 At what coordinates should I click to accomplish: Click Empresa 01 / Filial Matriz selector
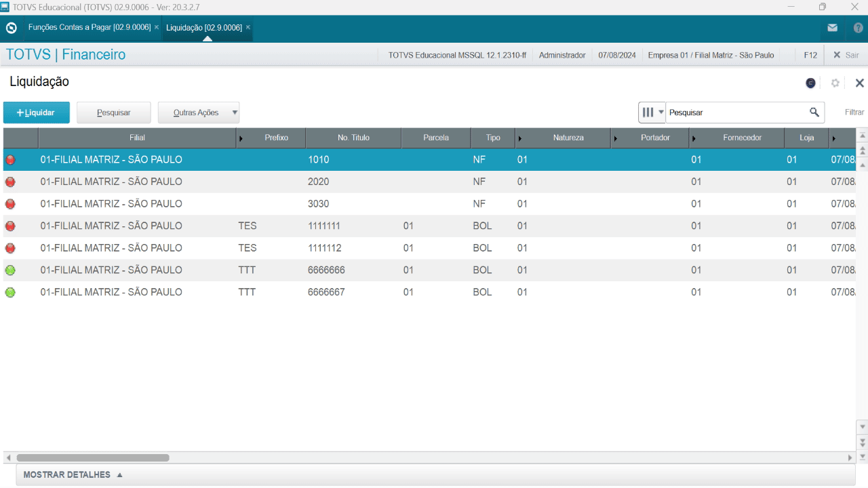click(x=711, y=55)
